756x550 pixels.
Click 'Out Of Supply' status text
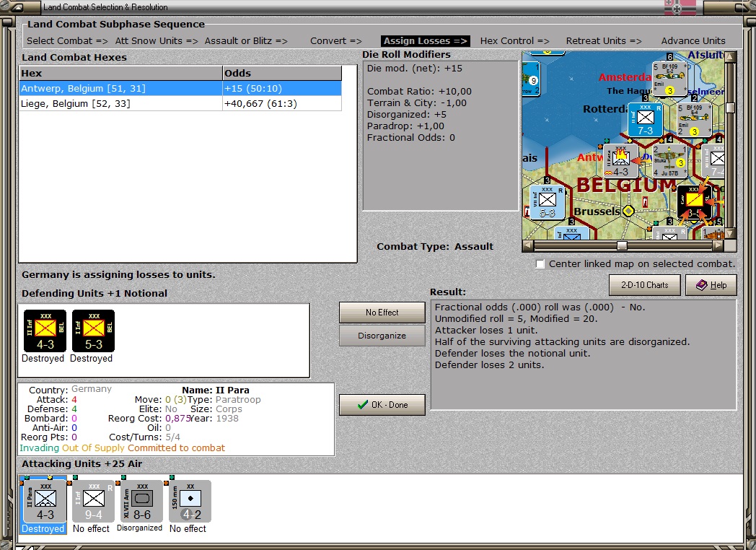pos(94,448)
